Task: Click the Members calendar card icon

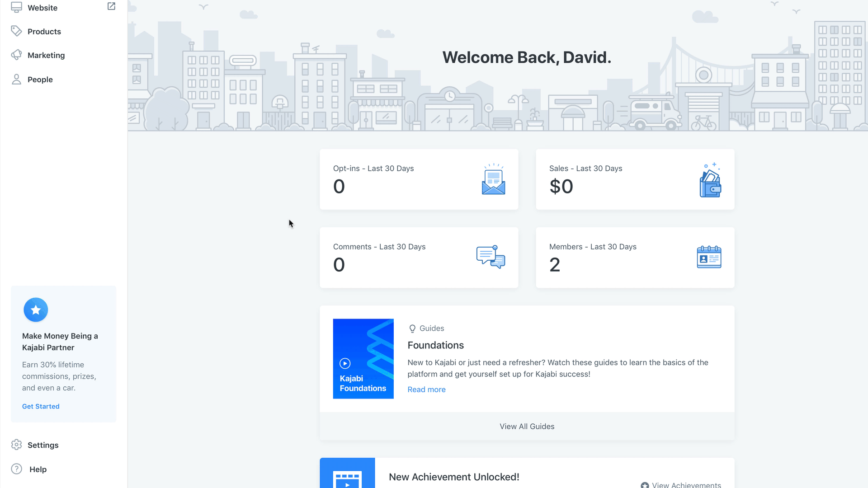Action: tap(709, 257)
